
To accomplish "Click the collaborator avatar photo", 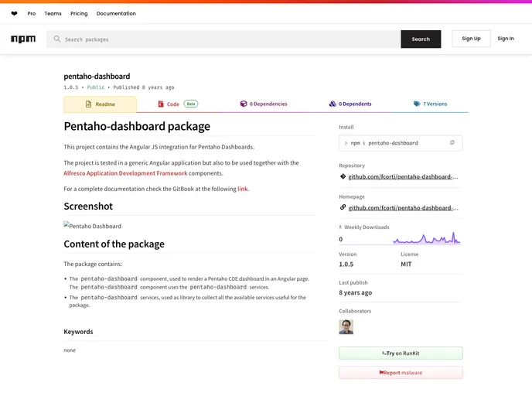I will tap(346, 327).
